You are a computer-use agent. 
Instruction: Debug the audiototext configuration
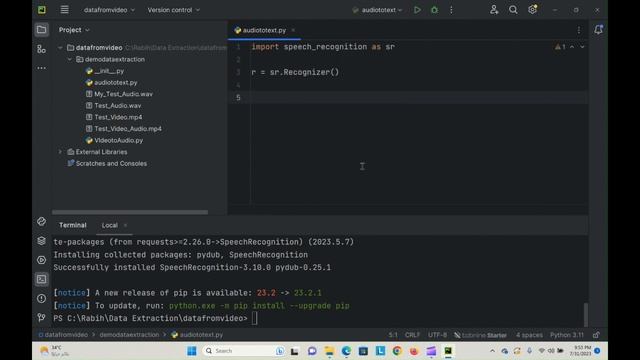coord(434,10)
